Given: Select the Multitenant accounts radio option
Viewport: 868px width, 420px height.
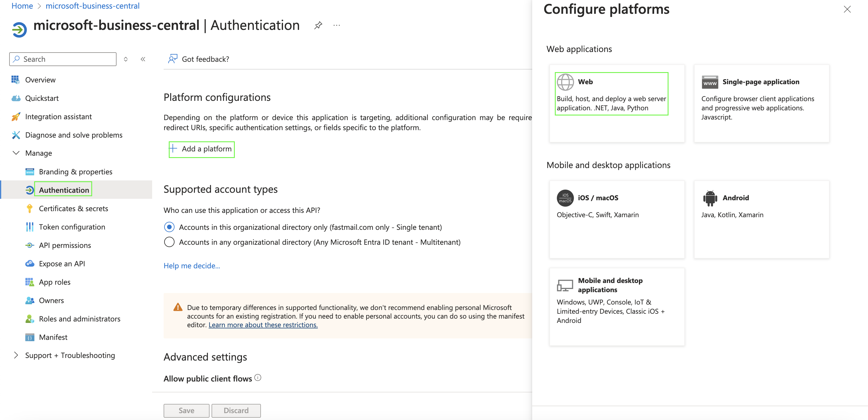Looking at the screenshot, I should tap(169, 242).
